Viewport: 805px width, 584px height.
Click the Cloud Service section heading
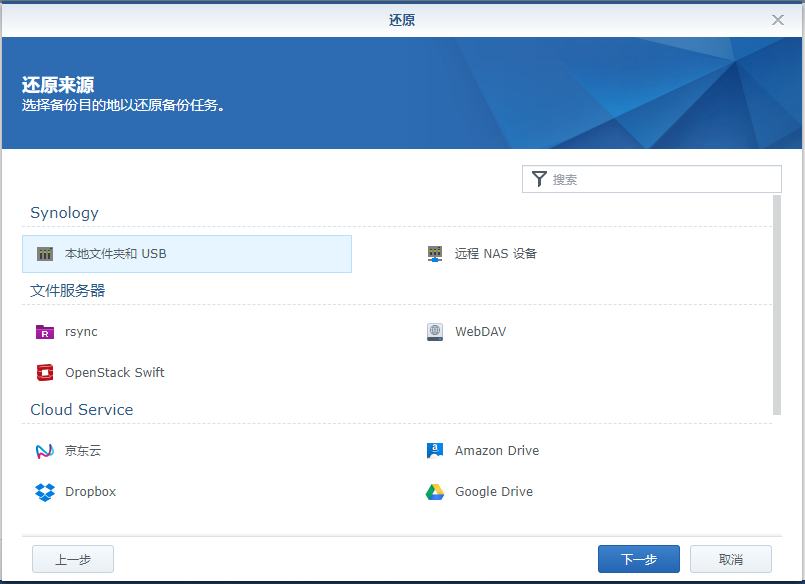(82, 410)
